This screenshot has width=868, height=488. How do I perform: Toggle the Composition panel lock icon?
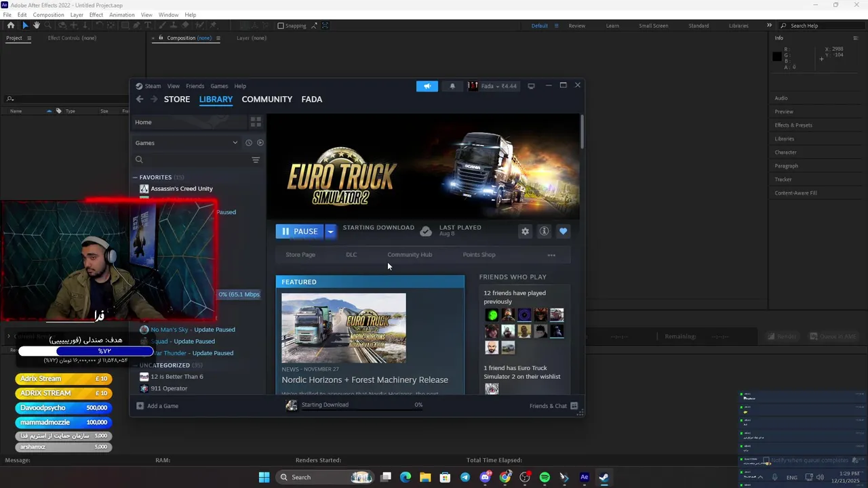point(161,38)
